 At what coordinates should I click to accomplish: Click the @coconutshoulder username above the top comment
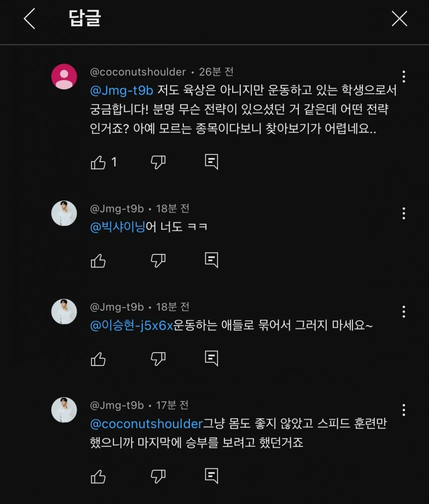[138, 72]
